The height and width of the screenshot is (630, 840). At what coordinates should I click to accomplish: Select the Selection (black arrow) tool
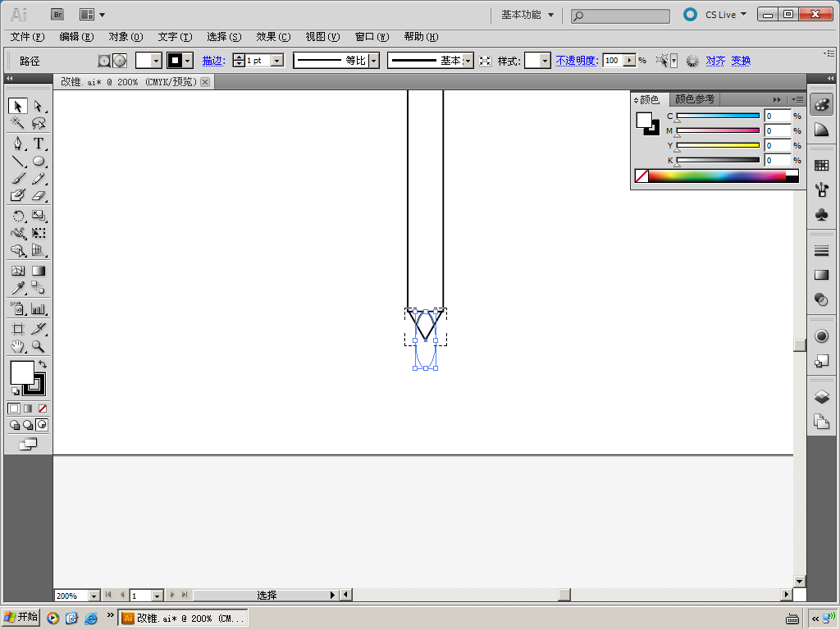pos(18,106)
